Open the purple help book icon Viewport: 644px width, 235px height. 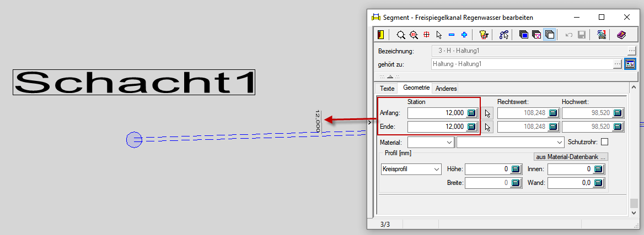(621, 35)
